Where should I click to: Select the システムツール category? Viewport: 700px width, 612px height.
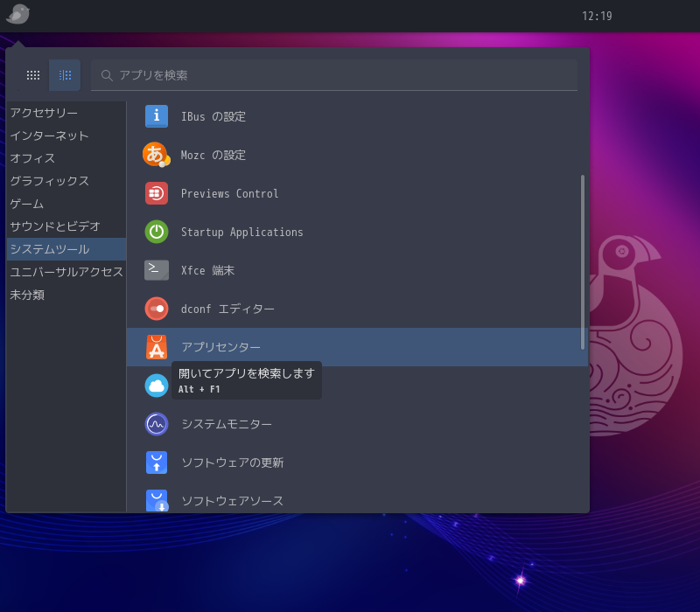[x=66, y=249]
